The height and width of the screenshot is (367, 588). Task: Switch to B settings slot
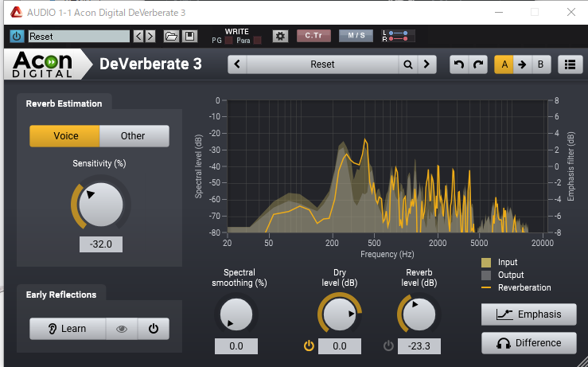click(x=541, y=64)
